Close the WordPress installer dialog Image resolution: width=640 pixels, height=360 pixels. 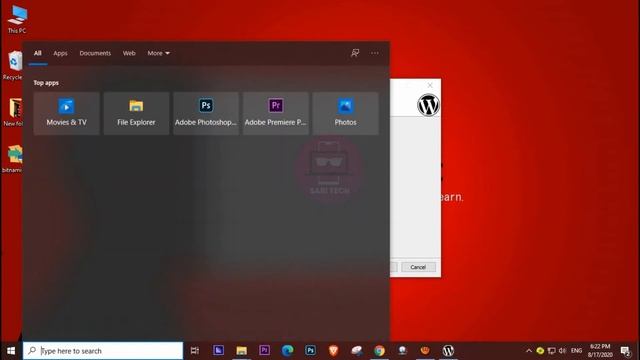point(430,85)
